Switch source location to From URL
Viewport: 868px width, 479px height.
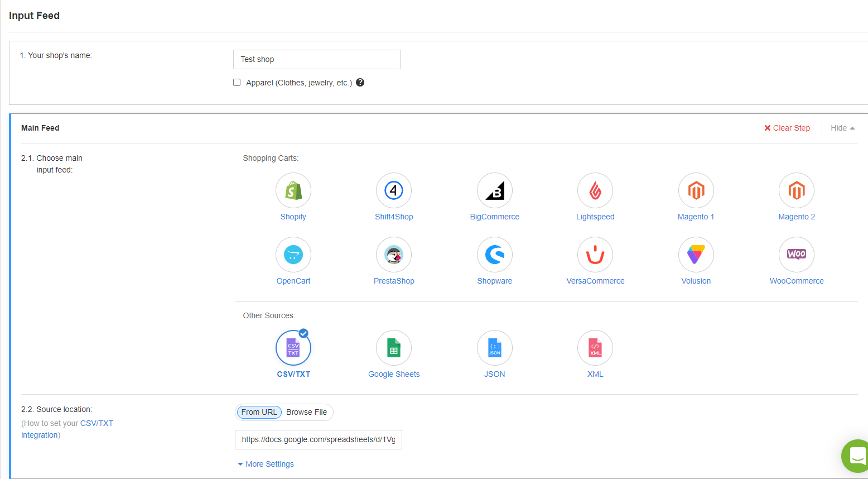pos(259,412)
